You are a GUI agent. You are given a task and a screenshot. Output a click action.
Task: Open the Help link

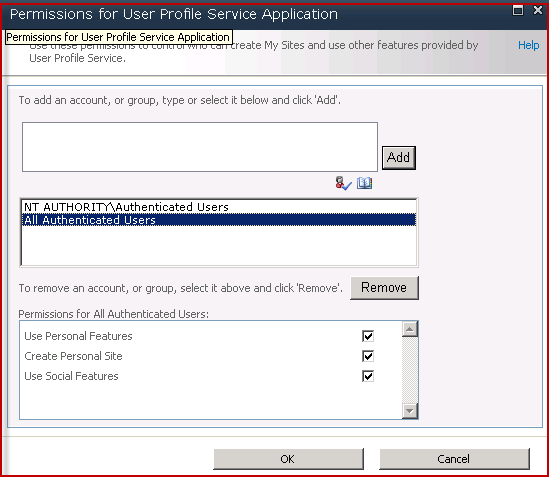tap(528, 45)
